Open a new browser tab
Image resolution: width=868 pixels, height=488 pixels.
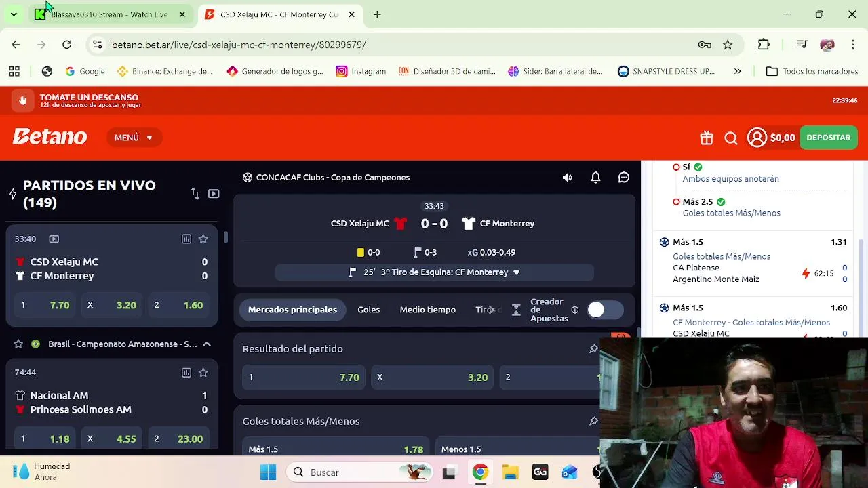pos(377,14)
